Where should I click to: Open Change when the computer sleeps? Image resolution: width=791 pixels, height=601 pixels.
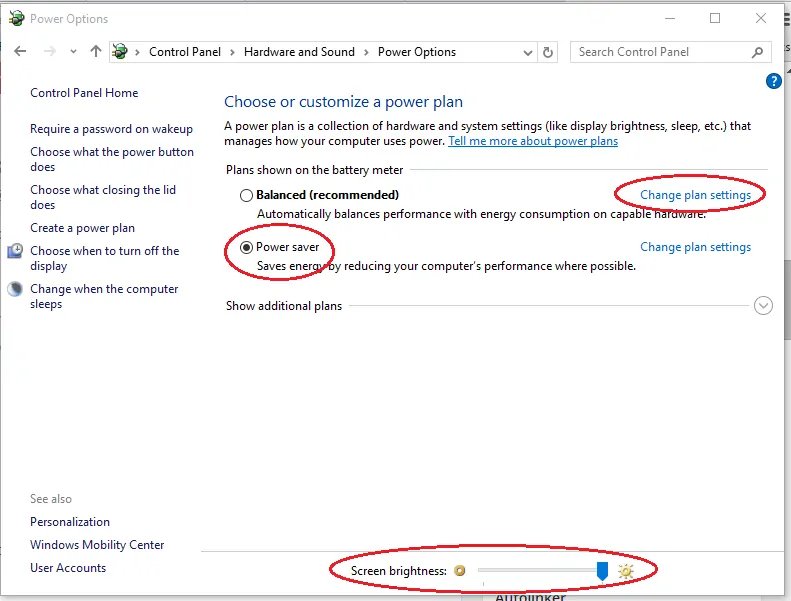click(x=104, y=296)
